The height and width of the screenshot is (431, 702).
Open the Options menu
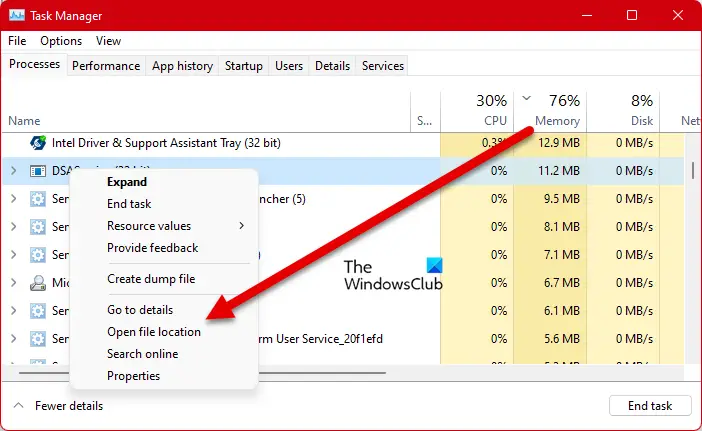click(x=61, y=41)
